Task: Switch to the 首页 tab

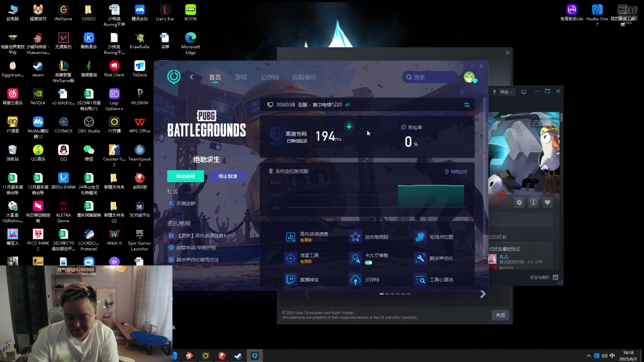Action: (215, 77)
